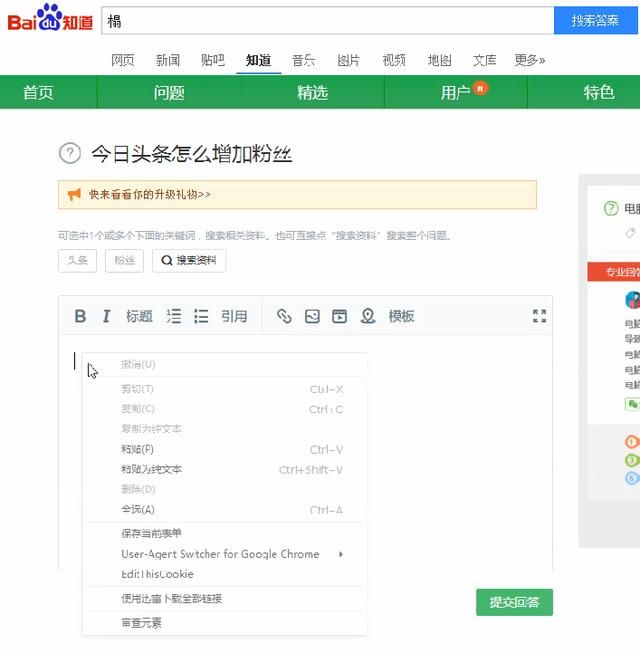
Task: Click the blue 搜索答案 search button
Action: (x=595, y=20)
